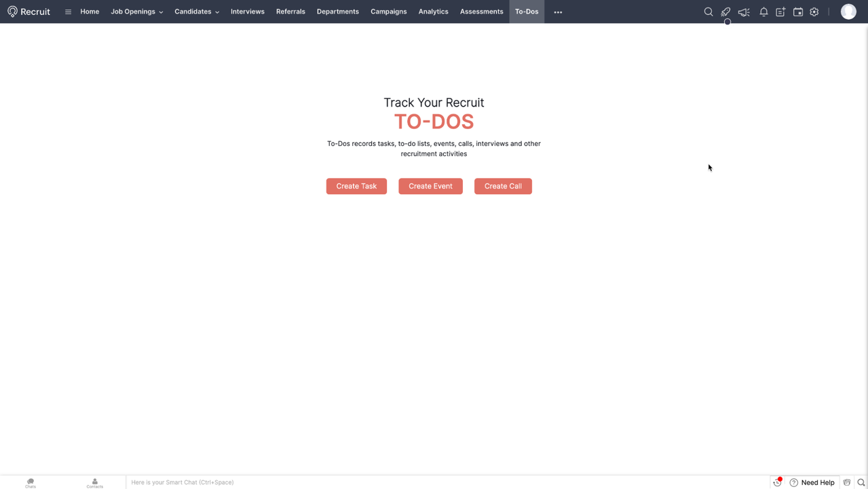Open the calendar icon in top bar

coord(798,12)
